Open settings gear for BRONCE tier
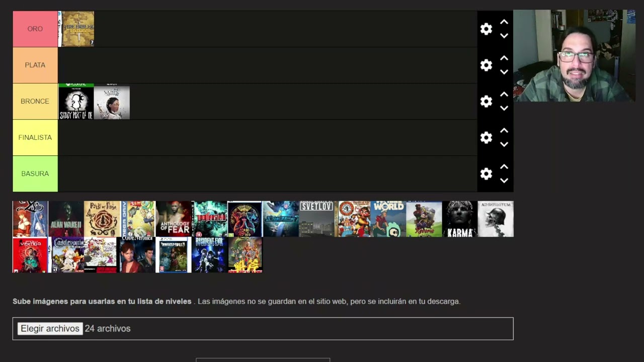The image size is (644, 362). [486, 102]
